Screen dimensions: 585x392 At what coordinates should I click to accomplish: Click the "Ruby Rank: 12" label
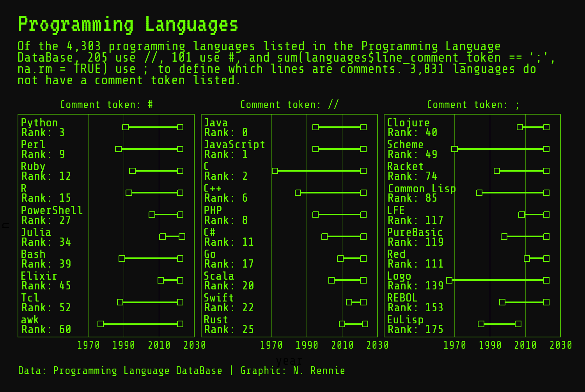tap(46, 171)
